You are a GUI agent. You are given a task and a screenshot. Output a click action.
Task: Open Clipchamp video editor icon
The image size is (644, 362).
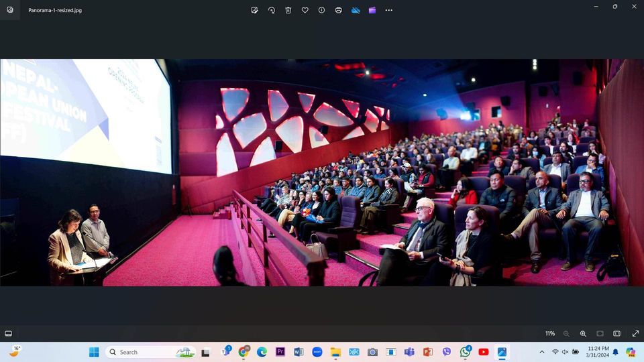(x=372, y=10)
